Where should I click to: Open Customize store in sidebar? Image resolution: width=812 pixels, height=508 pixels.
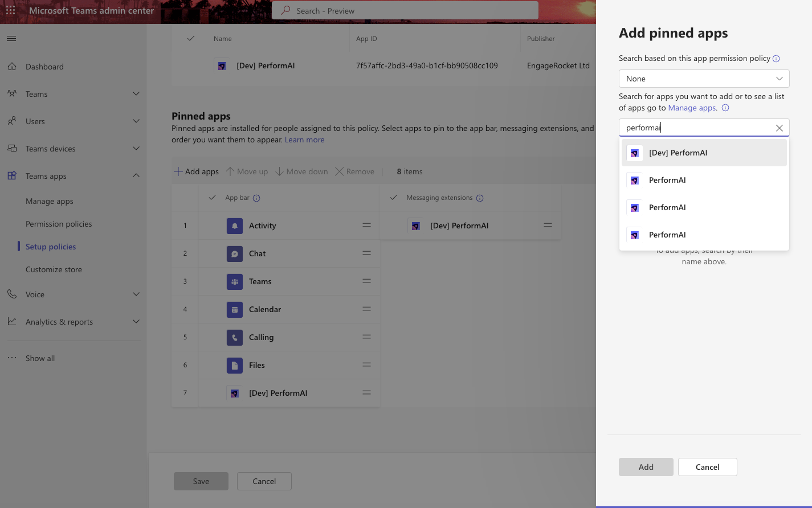point(54,269)
